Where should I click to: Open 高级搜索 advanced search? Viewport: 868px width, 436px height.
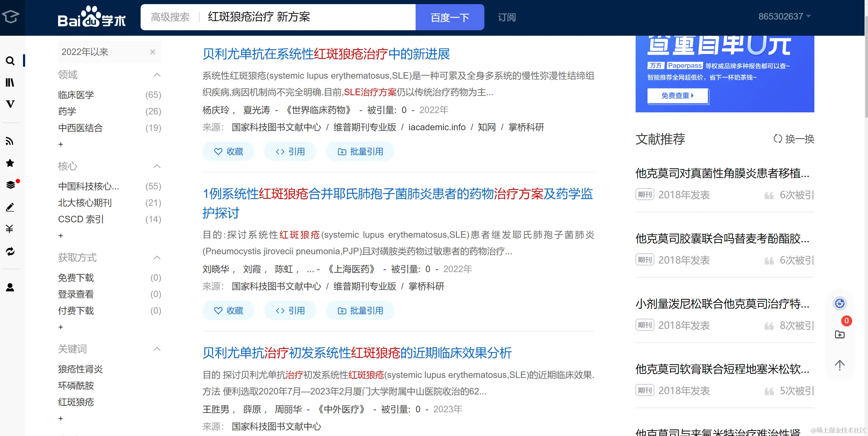click(x=170, y=17)
